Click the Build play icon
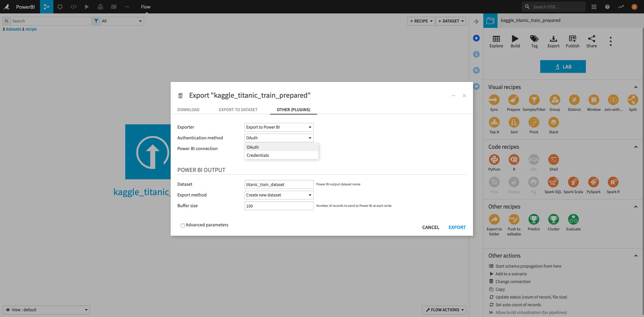This screenshot has height=317, width=644. click(515, 39)
